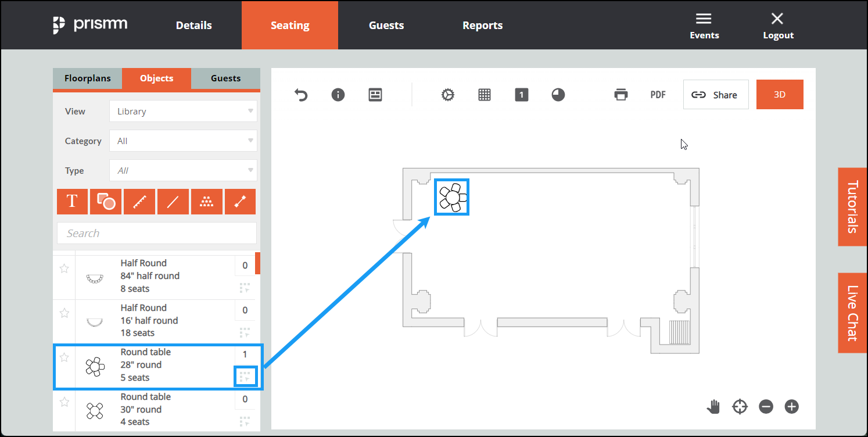Select the ruler measuring tool icon
868x437 pixels.
pos(139,202)
